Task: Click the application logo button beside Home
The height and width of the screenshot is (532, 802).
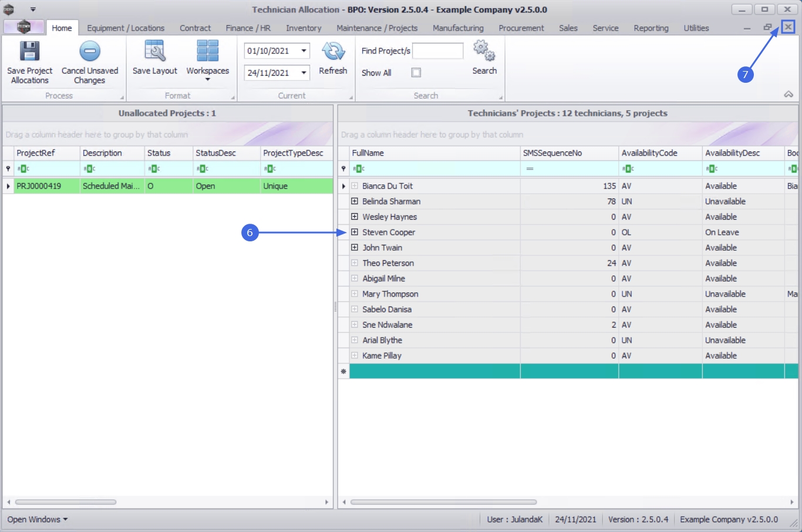Action: click(24, 27)
